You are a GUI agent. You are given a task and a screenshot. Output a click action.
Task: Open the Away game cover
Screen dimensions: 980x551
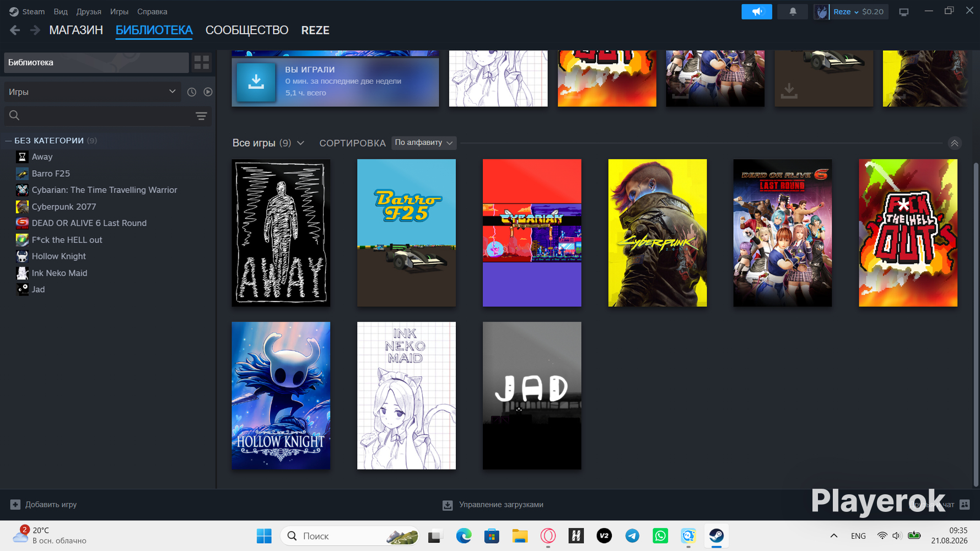[281, 233]
